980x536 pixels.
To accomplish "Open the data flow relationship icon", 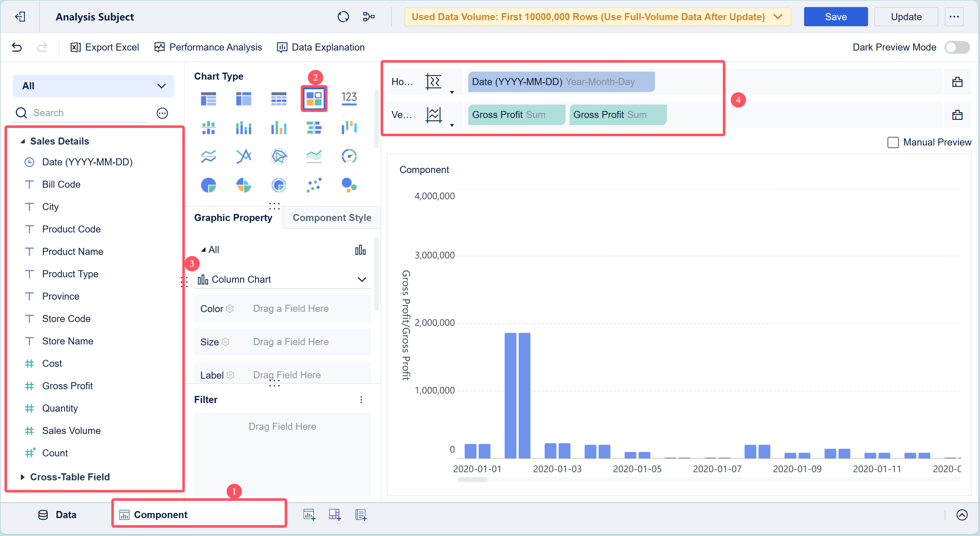I will click(x=368, y=17).
